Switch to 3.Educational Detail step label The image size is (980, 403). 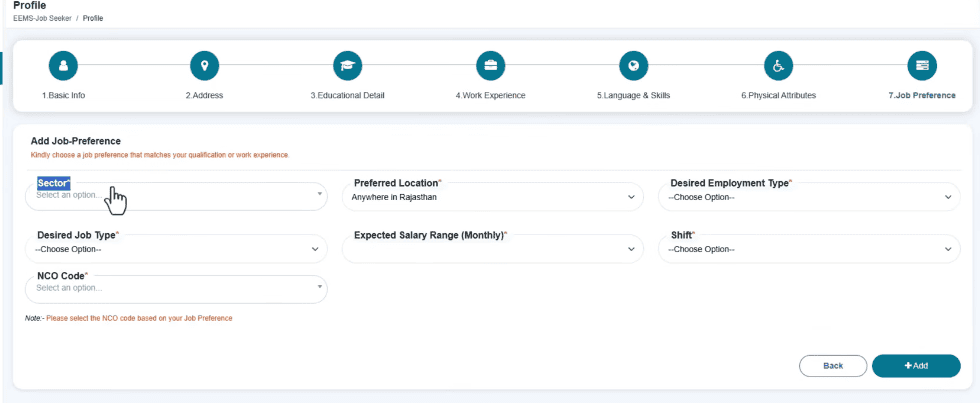(348, 96)
